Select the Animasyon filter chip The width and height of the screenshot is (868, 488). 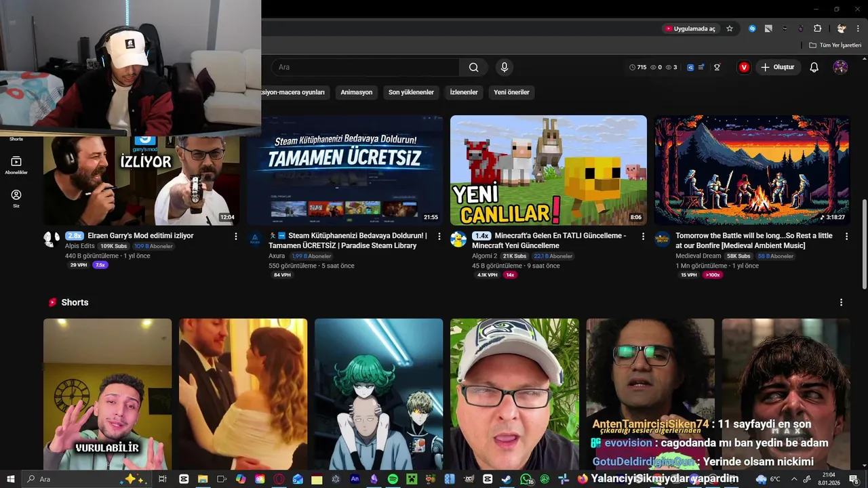(x=357, y=92)
